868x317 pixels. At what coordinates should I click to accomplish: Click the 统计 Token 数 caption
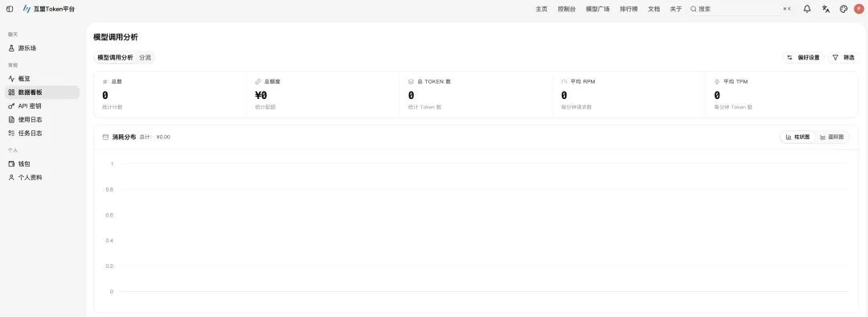(424, 107)
